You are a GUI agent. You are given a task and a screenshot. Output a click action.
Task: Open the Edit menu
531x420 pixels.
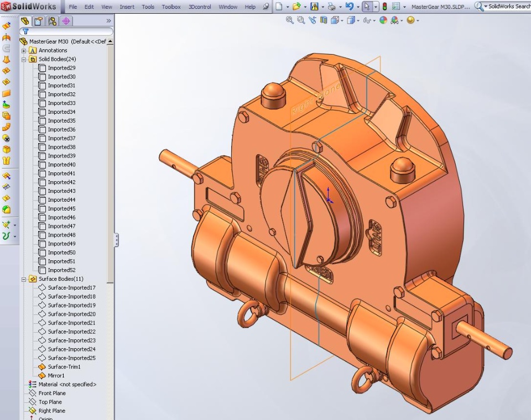coord(89,7)
